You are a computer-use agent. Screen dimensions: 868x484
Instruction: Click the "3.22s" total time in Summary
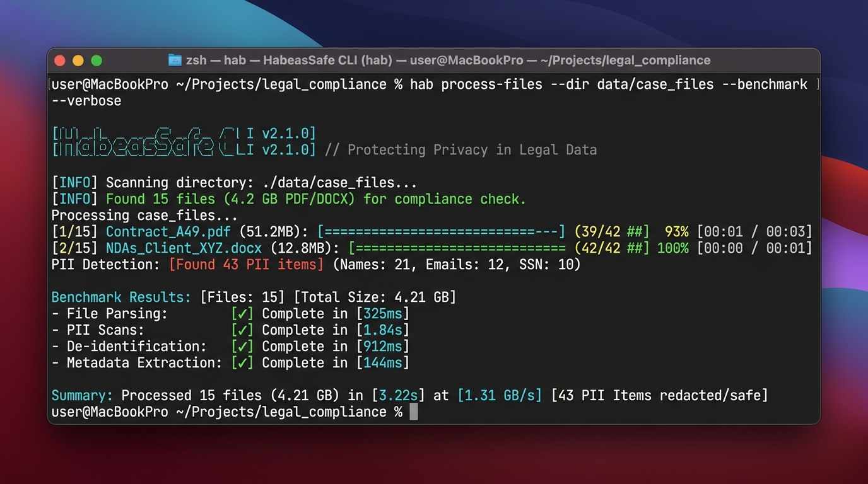coord(398,395)
